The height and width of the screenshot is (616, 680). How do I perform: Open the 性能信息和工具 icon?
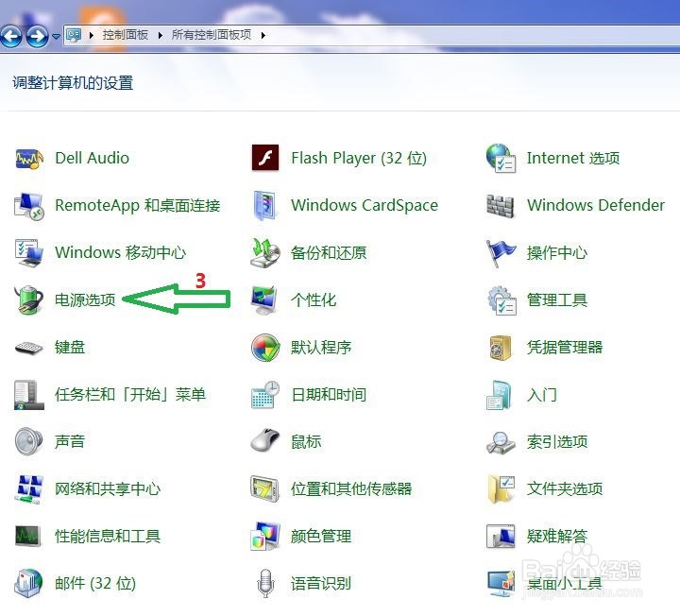pos(27,537)
